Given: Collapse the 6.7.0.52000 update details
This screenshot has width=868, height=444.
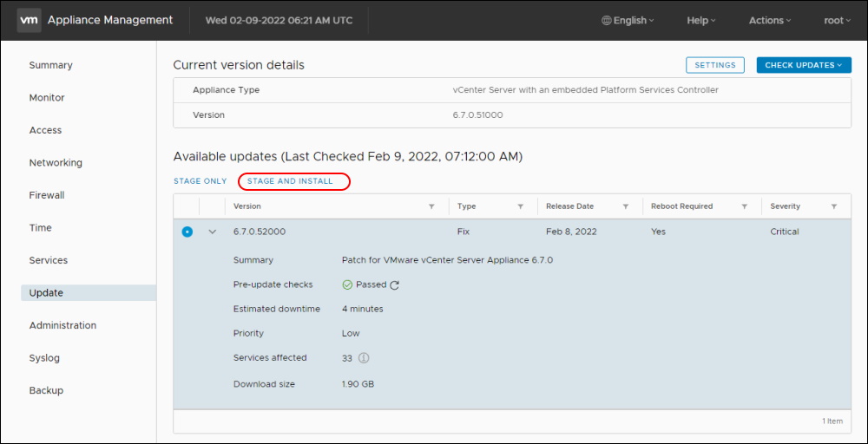Looking at the screenshot, I should [212, 232].
